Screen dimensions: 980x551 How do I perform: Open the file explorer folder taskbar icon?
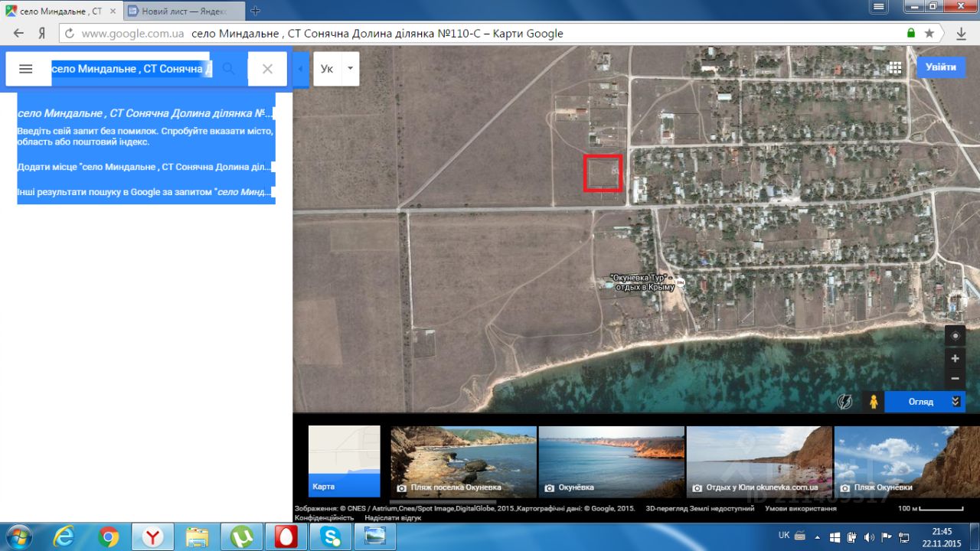coord(198,537)
